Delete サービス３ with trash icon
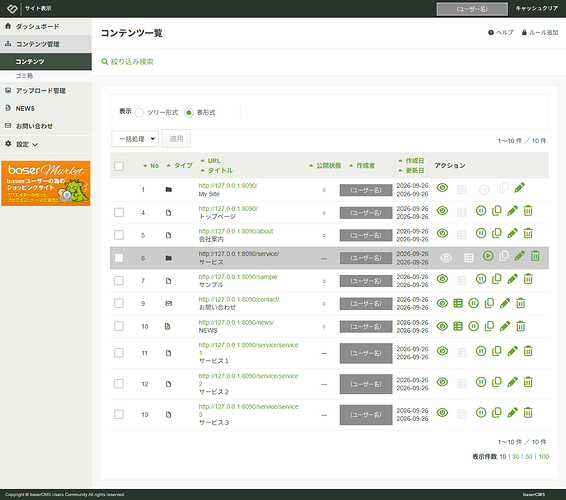 click(528, 413)
